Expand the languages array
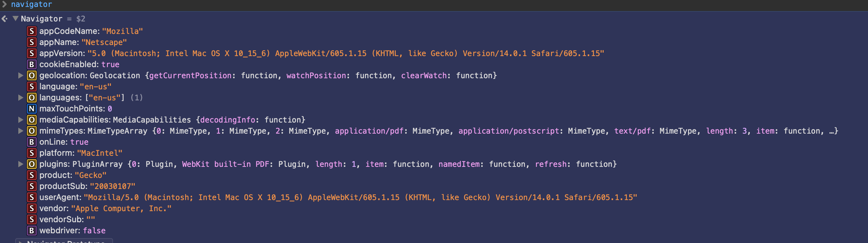This screenshot has height=243, width=868. (21, 98)
